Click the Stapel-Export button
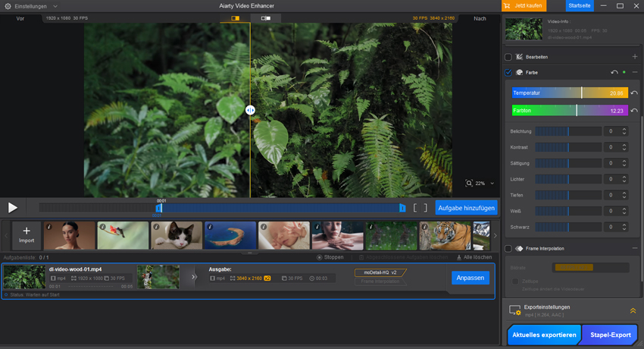The image size is (644, 349). point(611,335)
